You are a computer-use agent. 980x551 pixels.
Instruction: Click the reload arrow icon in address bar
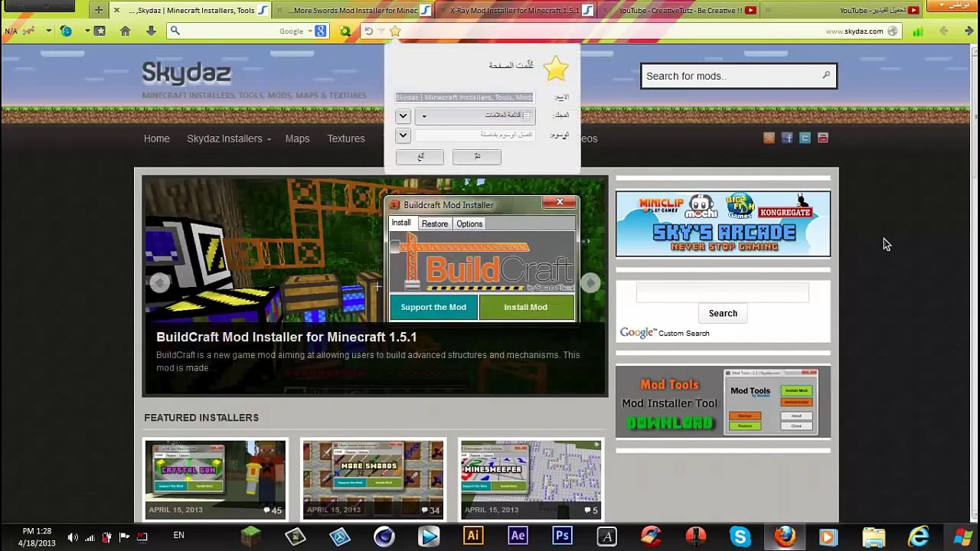click(368, 31)
